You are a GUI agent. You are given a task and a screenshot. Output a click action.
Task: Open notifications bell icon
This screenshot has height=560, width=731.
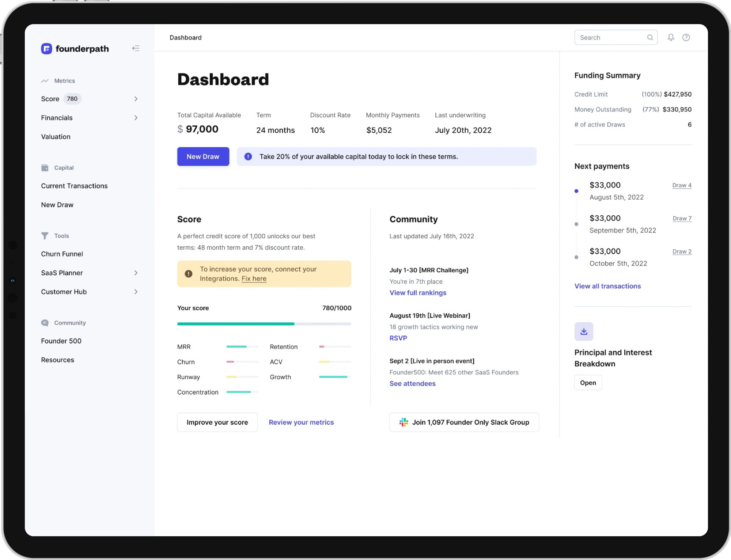coord(671,37)
